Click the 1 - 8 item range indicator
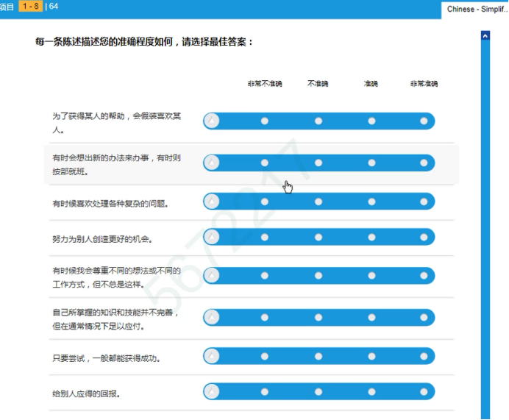Image resolution: width=509 pixels, height=420 pixels. click(x=30, y=7)
